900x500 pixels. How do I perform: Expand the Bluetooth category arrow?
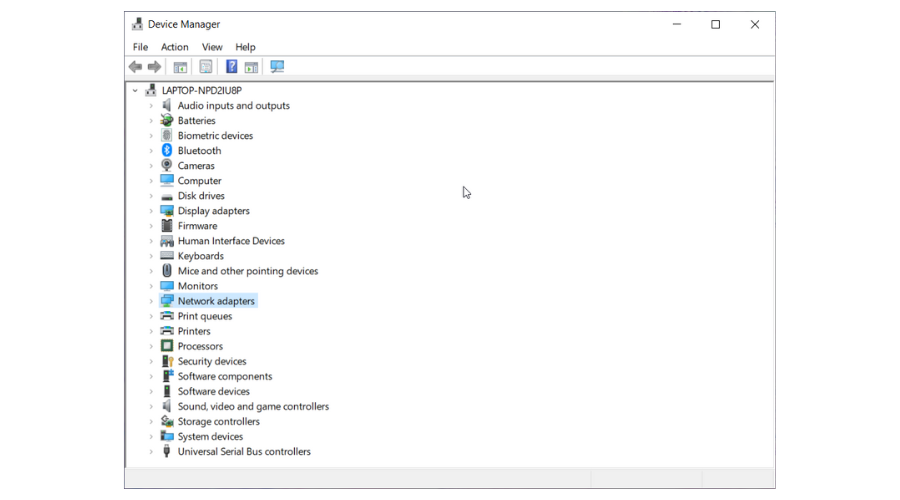click(x=151, y=150)
